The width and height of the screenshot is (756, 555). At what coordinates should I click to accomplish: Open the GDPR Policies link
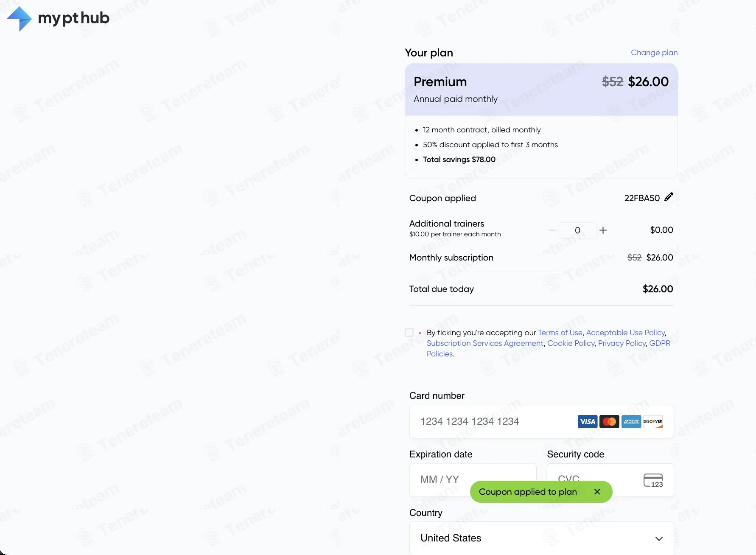point(660,343)
